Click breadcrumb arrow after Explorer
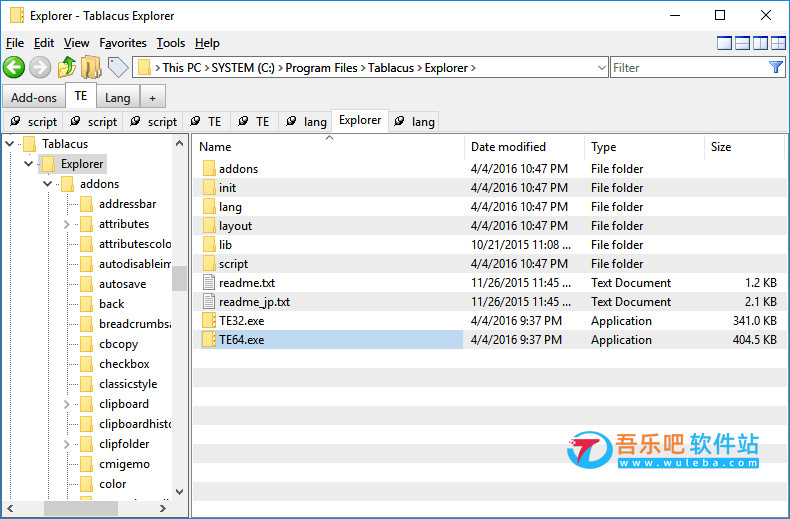This screenshot has height=519, width=790. click(x=473, y=68)
